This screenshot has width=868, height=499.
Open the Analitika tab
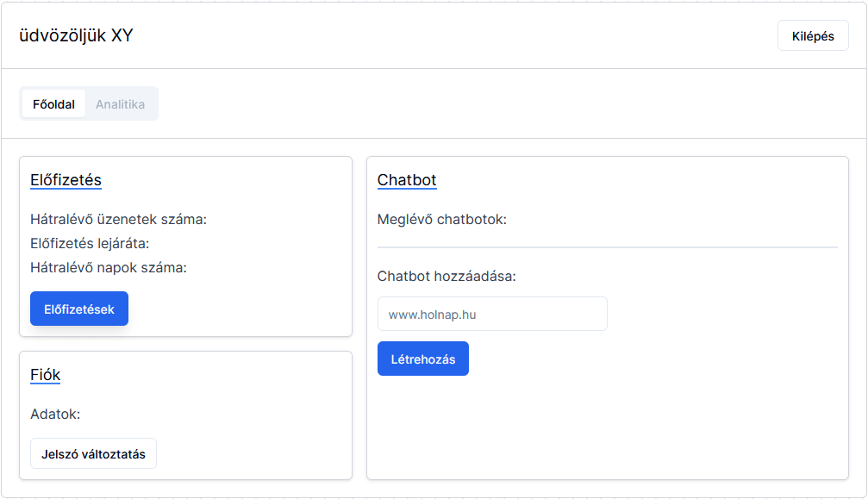120,104
